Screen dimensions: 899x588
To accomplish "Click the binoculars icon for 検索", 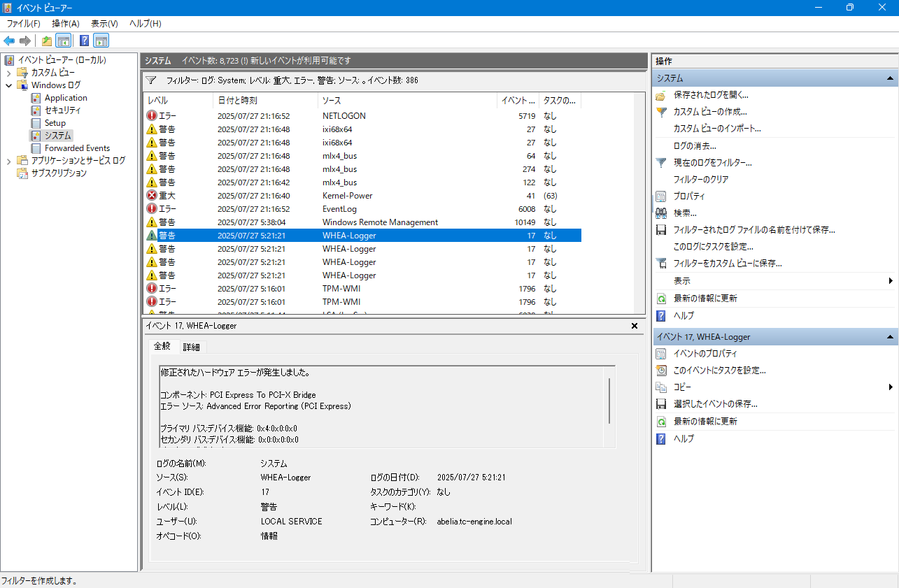I will click(x=661, y=213).
